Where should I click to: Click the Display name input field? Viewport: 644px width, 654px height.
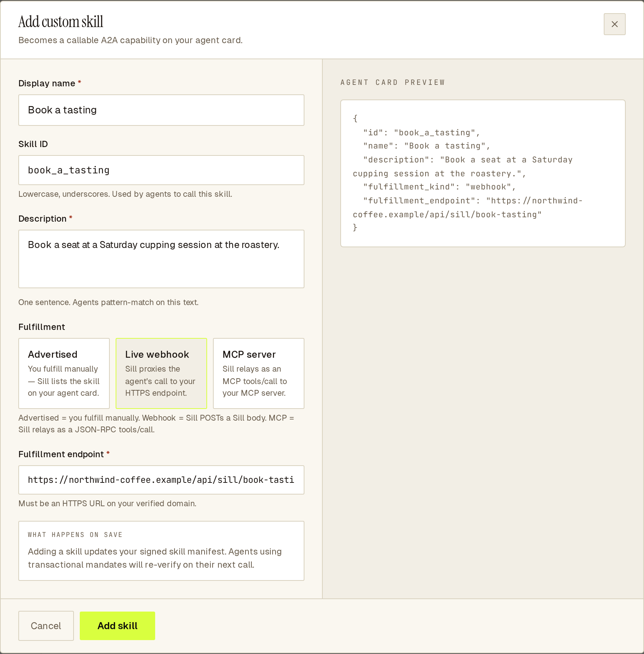click(161, 110)
